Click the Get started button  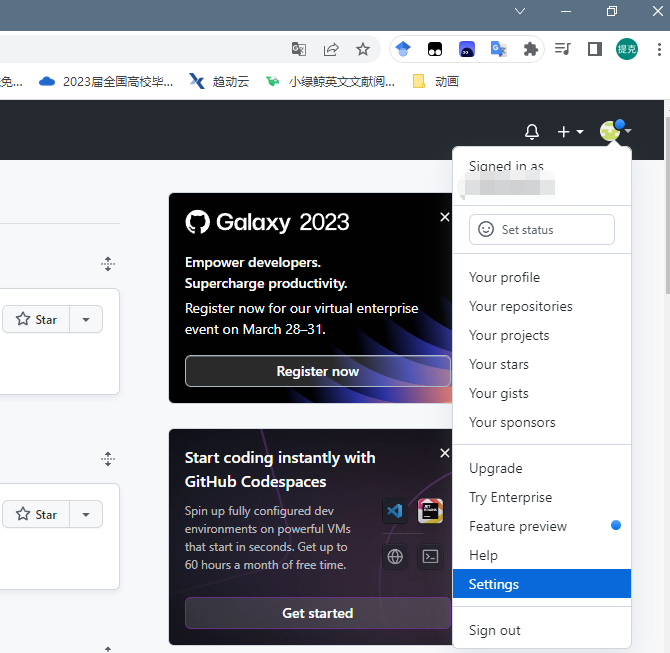[x=317, y=613]
